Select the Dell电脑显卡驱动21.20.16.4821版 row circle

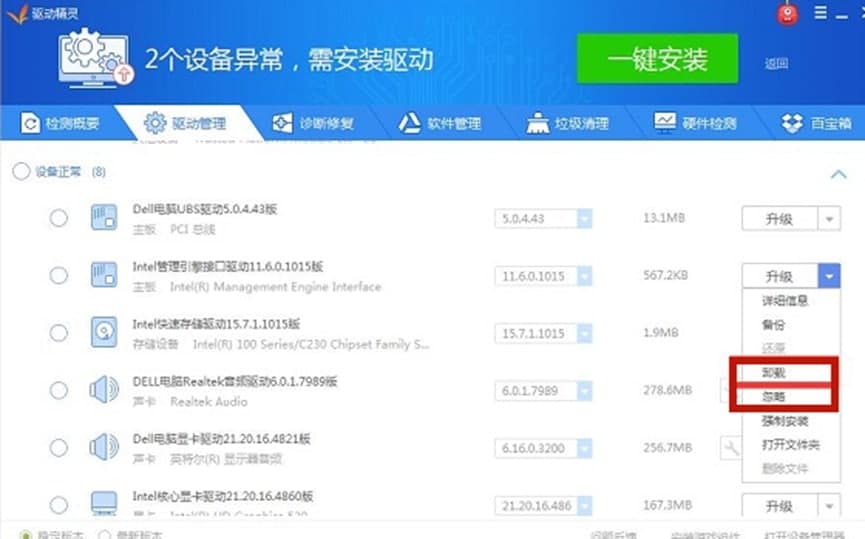click(58, 447)
